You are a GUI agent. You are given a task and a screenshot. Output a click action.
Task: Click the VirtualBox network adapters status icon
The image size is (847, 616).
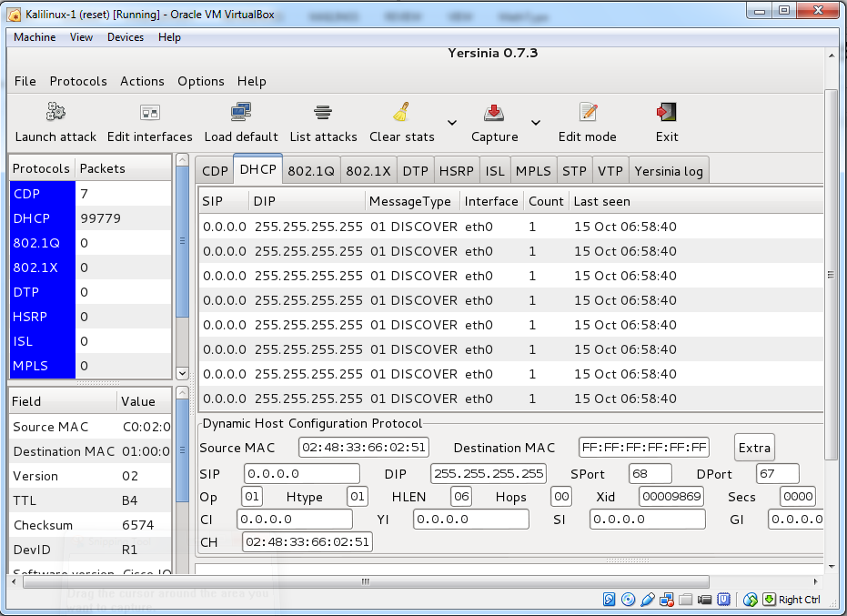667,600
